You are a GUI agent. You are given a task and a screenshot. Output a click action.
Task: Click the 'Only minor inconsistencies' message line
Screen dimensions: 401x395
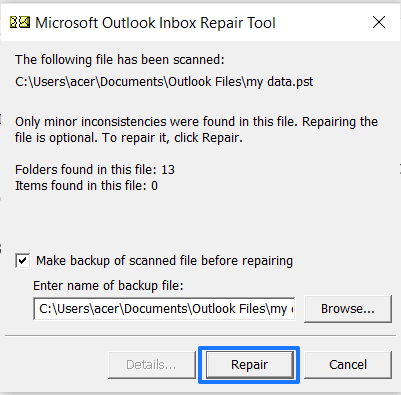196,122
